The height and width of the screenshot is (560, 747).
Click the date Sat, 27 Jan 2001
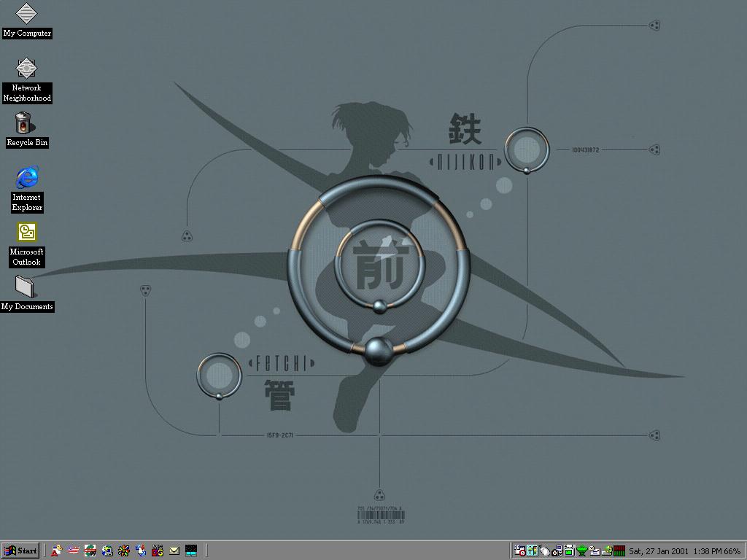pos(658,551)
